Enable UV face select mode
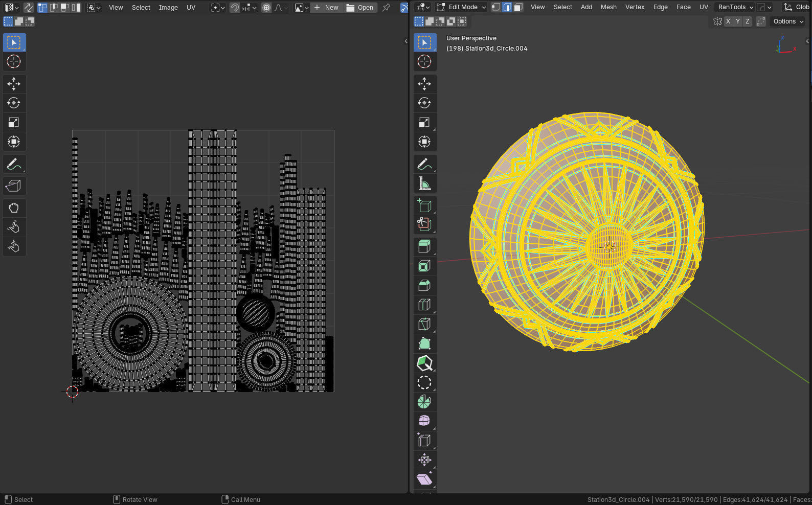This screenshot has height=505, width=812. tap(65, 8)
